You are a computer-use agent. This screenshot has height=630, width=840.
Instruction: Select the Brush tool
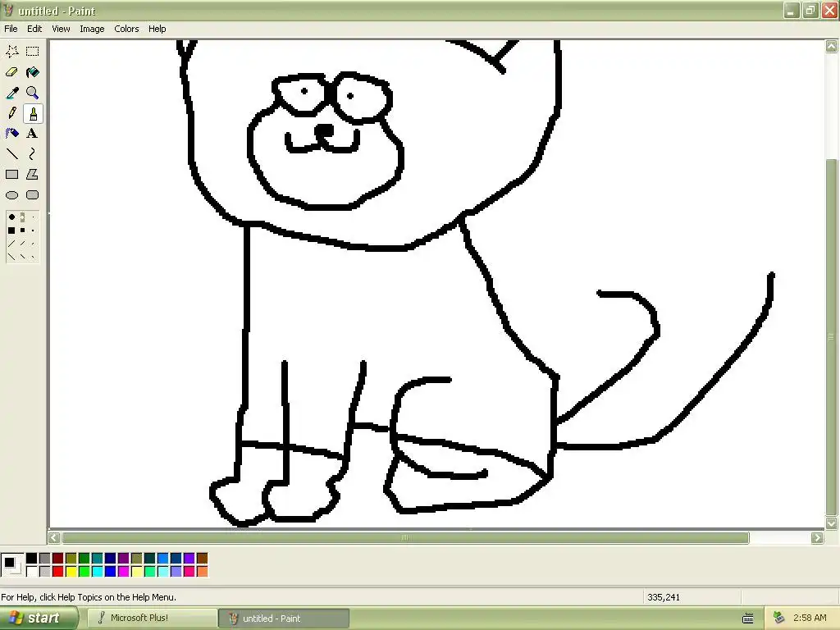pyautogui.click(x=33, y=113)
